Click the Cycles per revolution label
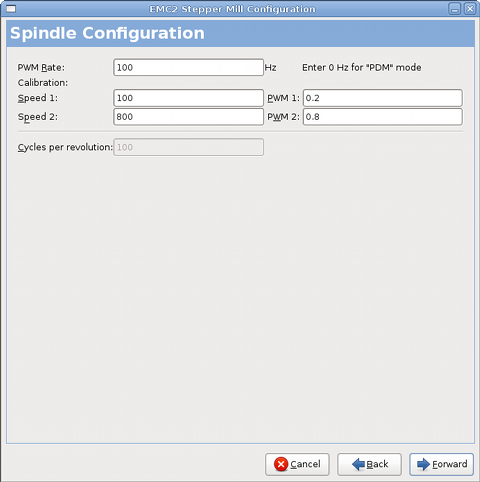Screen dimensions: 480x482 65,147
